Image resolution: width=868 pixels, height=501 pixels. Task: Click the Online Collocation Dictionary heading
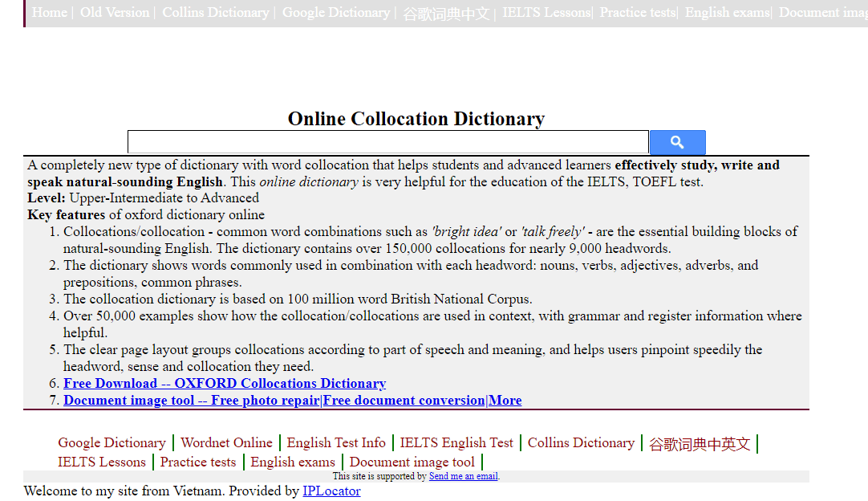point(416,119)
